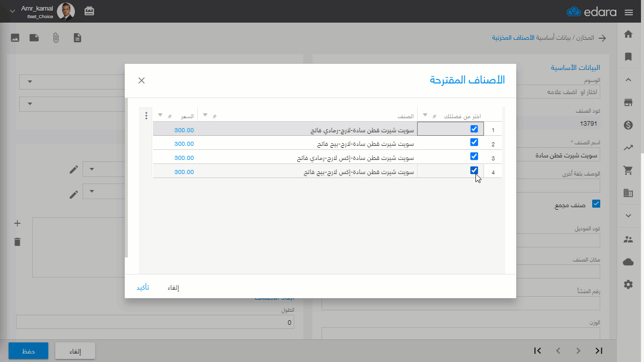The width and height of the screenshot is (644, 362).
Task: Go to the last record arrow
Action: (x=599, y=351)
